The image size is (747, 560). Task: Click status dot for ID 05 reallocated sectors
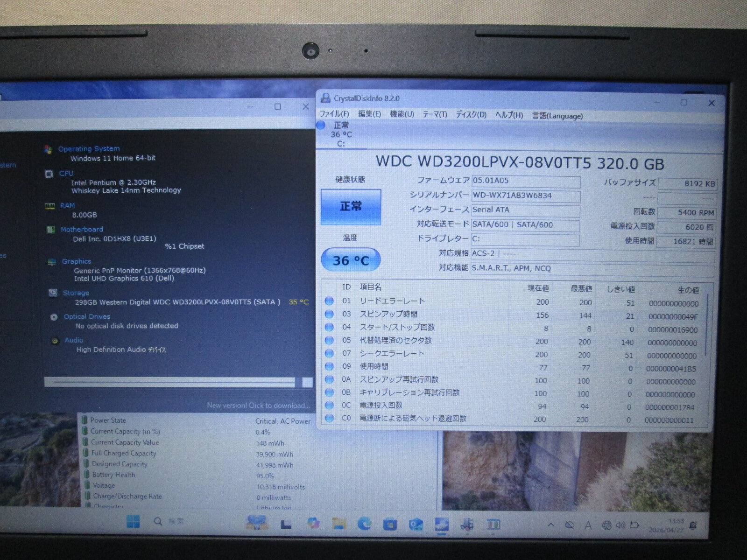330,340
